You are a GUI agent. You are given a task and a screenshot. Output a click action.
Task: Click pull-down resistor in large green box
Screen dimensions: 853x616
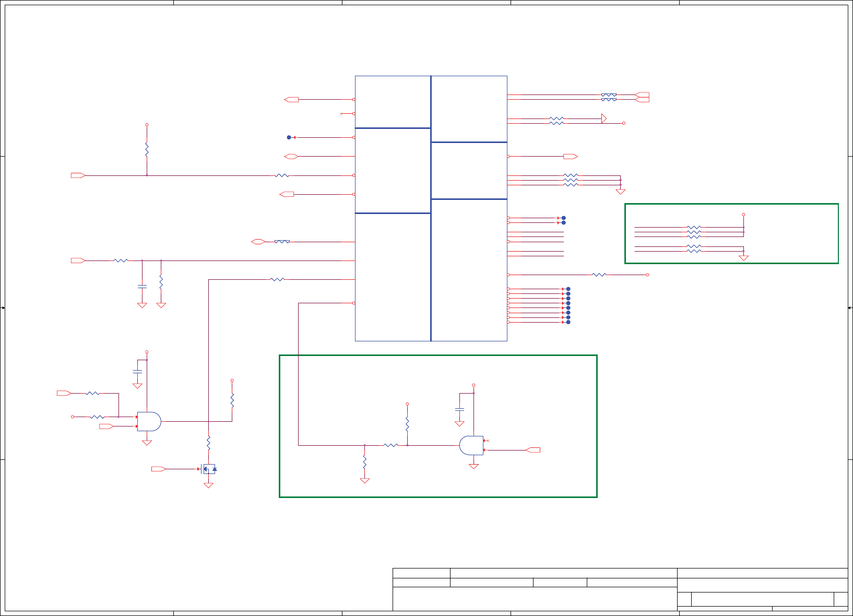(364, 462)
